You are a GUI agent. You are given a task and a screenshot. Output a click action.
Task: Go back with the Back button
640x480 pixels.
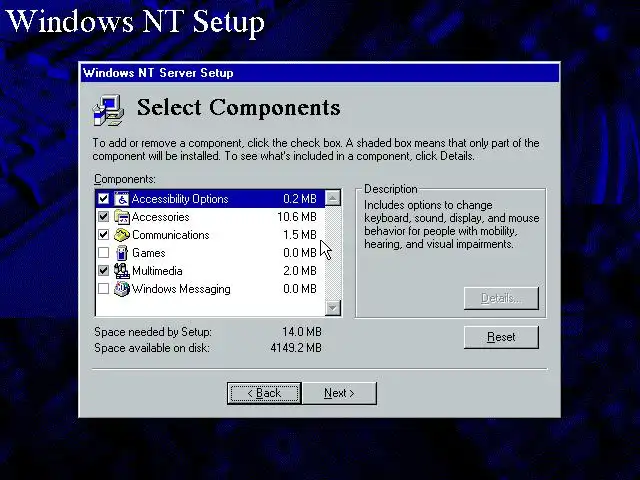[264, 393]
